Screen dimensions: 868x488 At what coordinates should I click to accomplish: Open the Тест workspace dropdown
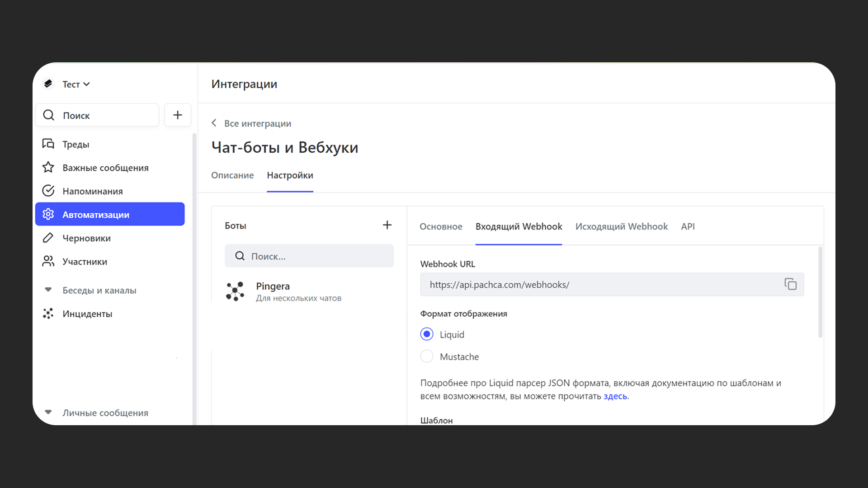[x=76, y=84]
